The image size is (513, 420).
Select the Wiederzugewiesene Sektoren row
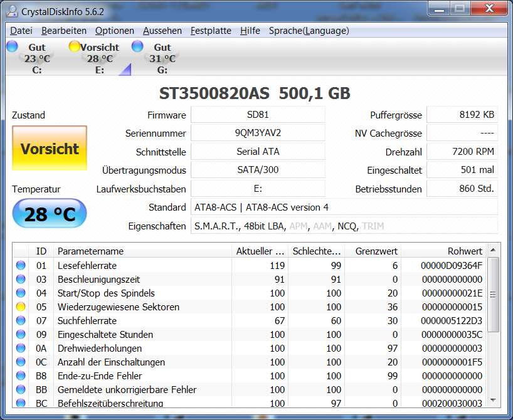click(250, 307)
